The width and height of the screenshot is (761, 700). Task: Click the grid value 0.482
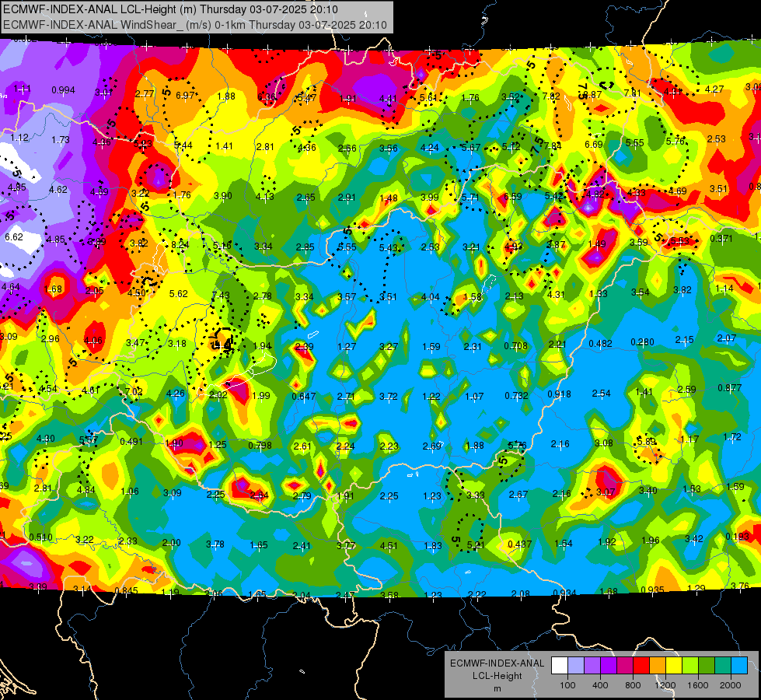tap(600, 344)
